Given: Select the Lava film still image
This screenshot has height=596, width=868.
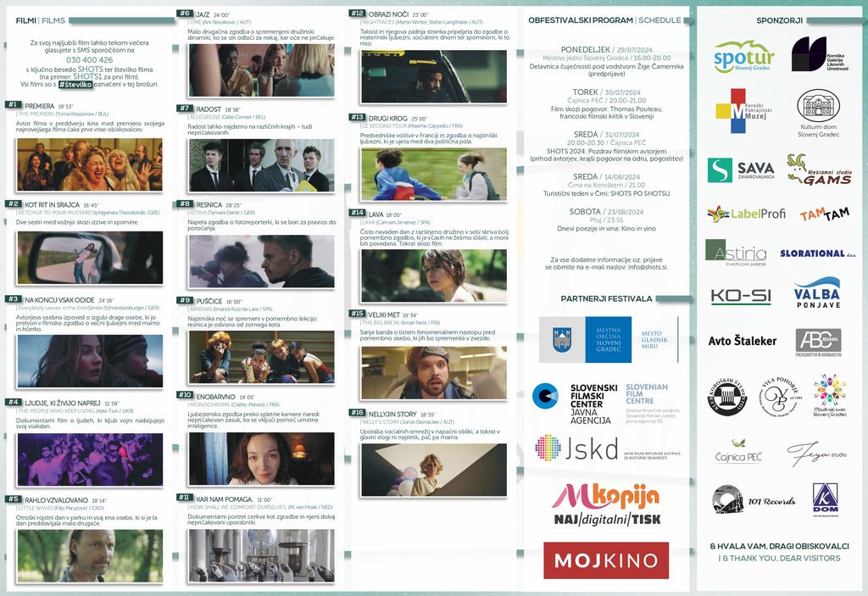Looking at the screenshot, I should tap(433, 276).
